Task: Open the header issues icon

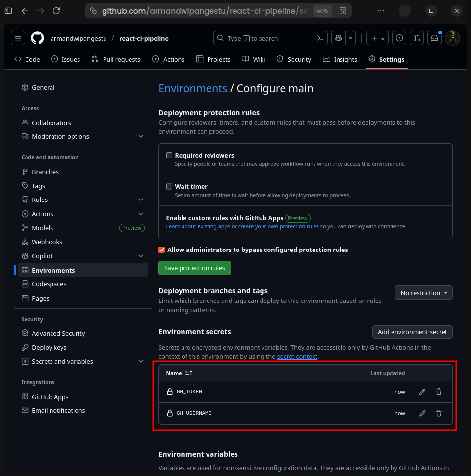Action: (x=399, y=38)
